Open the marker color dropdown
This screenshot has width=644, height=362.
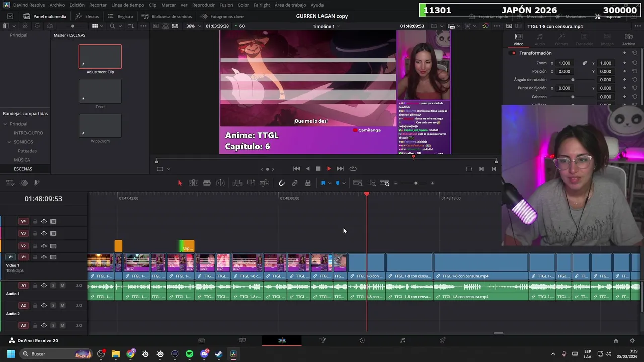[344, 183]
